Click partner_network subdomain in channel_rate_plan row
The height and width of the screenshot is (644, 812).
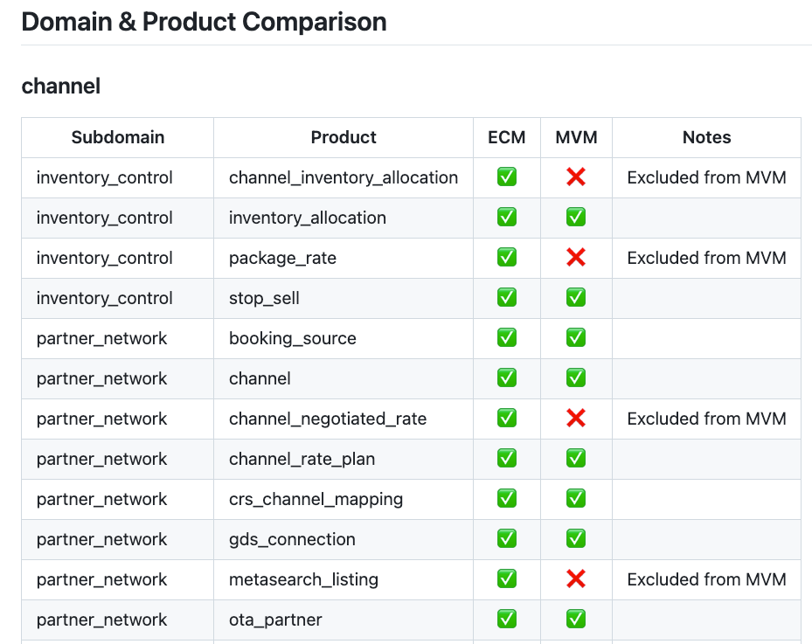tap(101, 459)
